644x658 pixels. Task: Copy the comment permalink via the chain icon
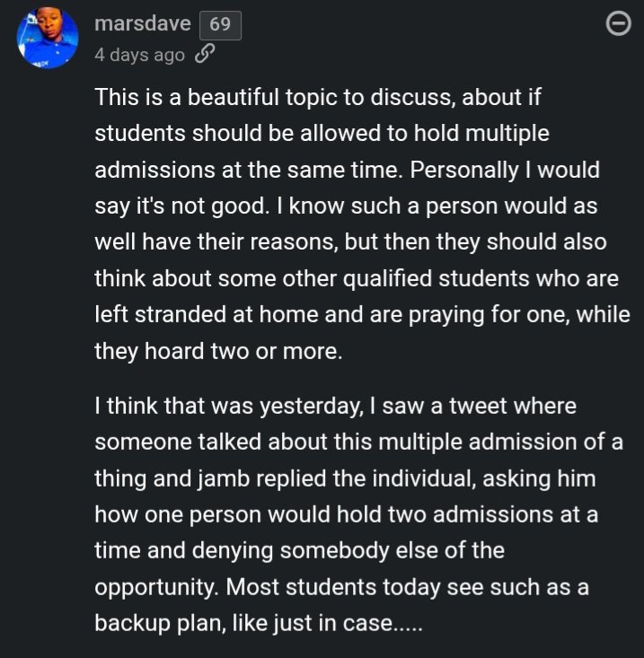pos(205,55)
